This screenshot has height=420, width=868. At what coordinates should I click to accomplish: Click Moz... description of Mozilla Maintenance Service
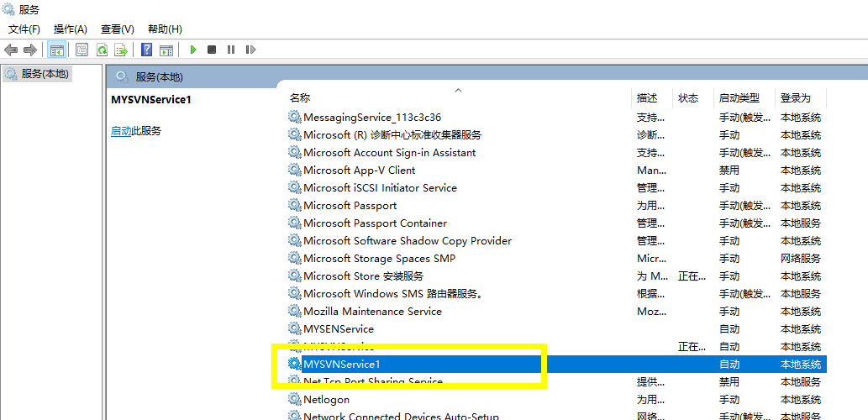pyautogui.click(x=651, y=311)
